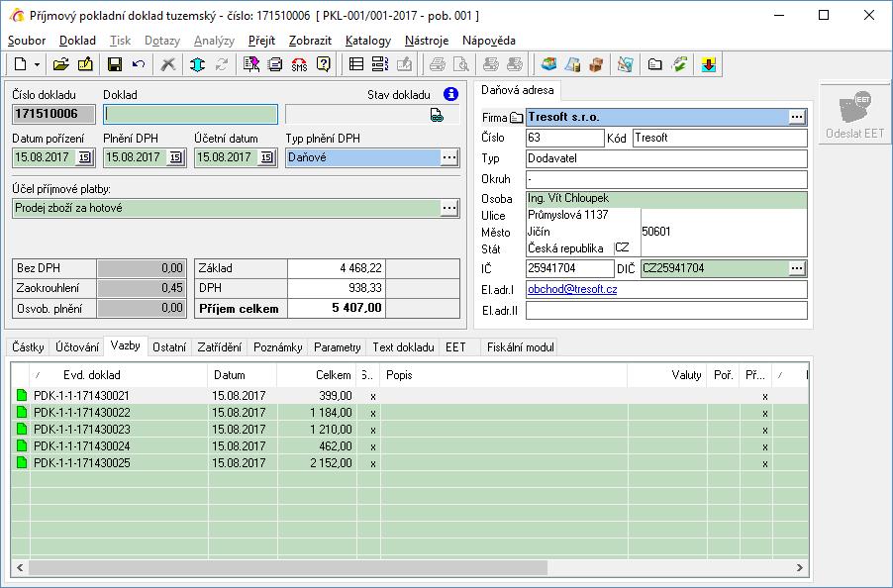Open the Firma lookup ellipsis button
This screenshot has width=893, height=588.
[797, 117]
